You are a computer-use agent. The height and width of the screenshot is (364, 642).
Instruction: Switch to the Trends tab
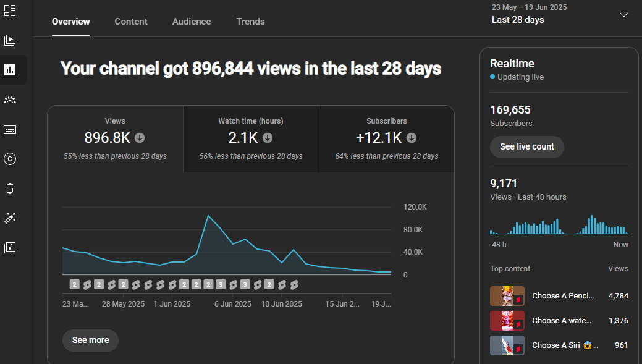tap(250, 22)
